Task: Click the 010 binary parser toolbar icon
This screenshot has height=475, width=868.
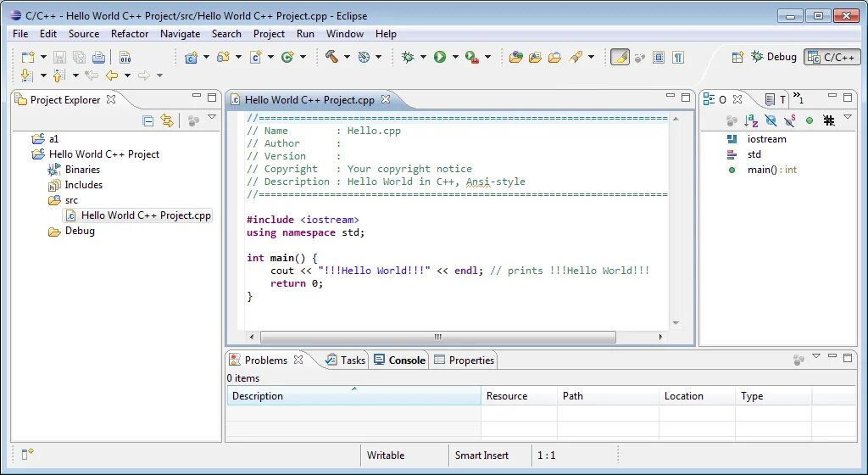Action: (125, 57)
